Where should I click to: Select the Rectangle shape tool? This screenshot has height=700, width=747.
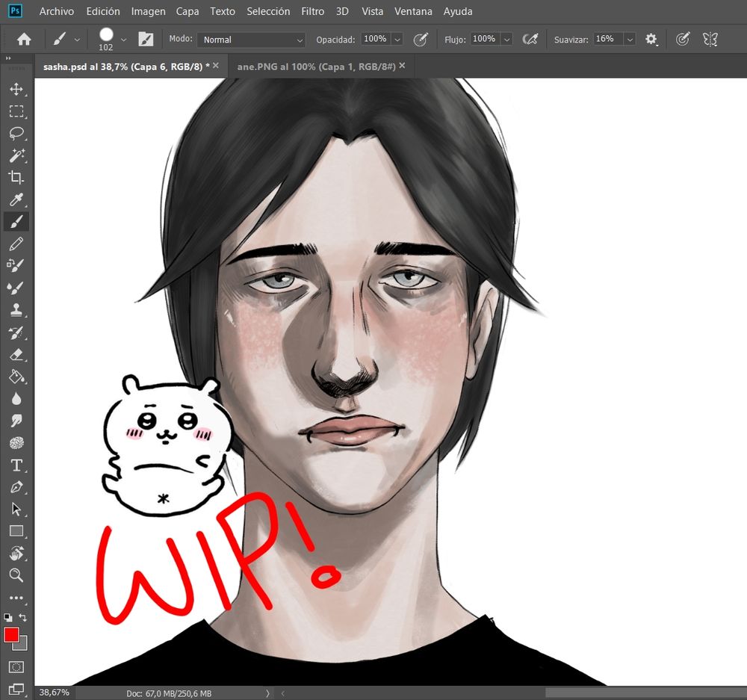pos(16,531)
